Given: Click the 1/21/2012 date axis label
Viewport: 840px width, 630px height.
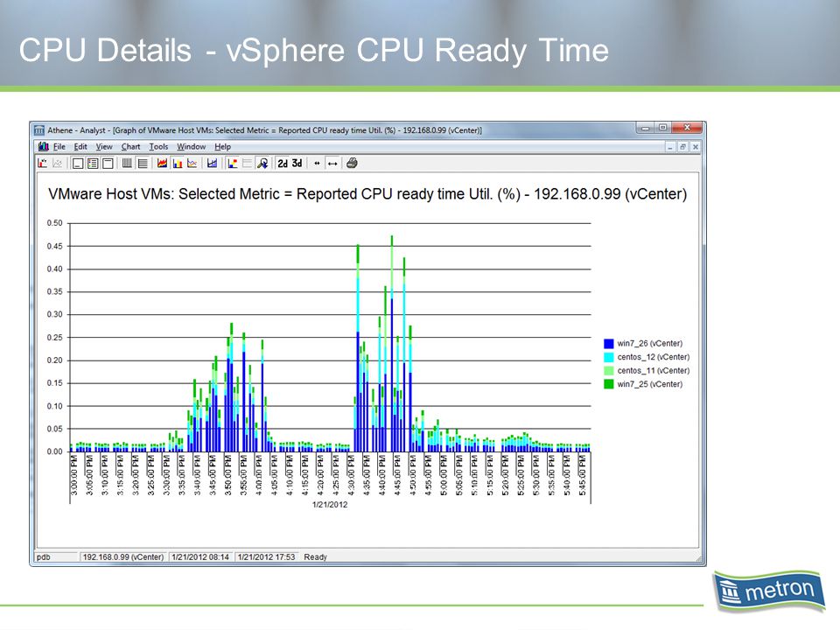Looking at the screenshot, I should pyautogui.click(x=330, y=505).
